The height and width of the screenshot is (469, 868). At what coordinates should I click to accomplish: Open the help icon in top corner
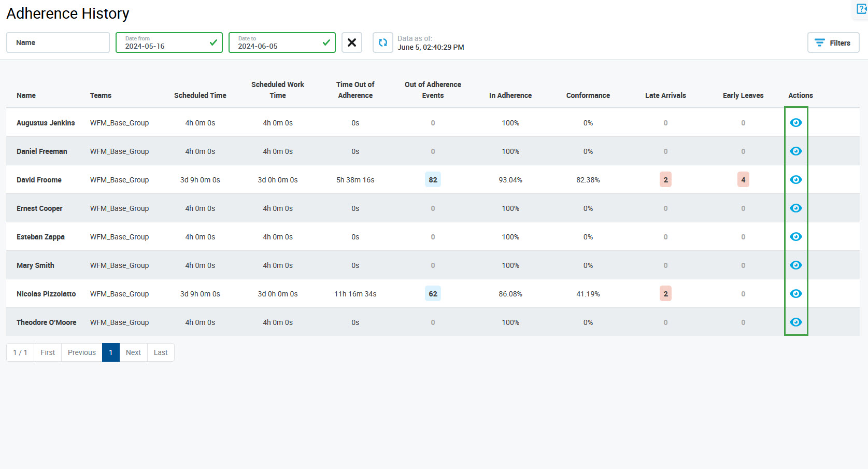(x=861, y=9)
